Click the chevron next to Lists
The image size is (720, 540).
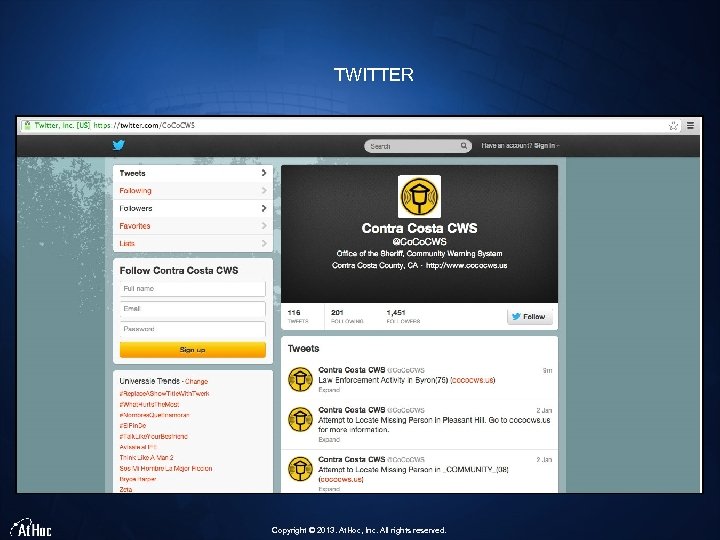tap(264, 243)
